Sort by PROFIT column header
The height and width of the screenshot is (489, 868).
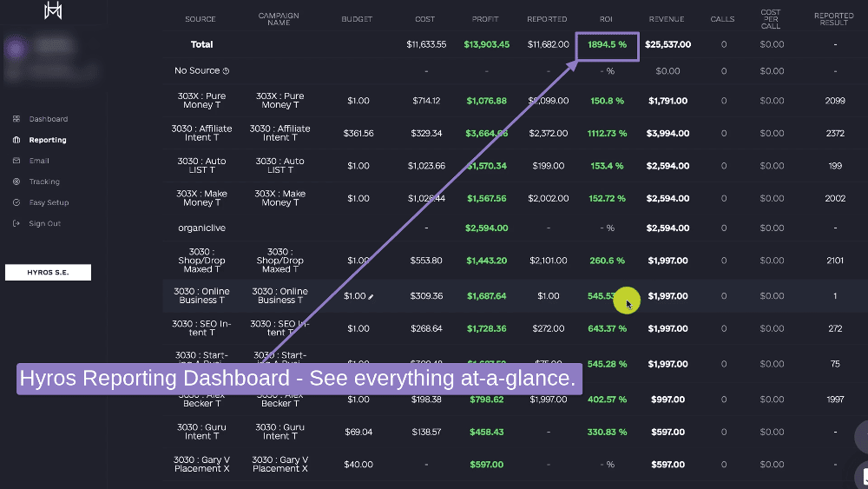[x=485, y=19]
